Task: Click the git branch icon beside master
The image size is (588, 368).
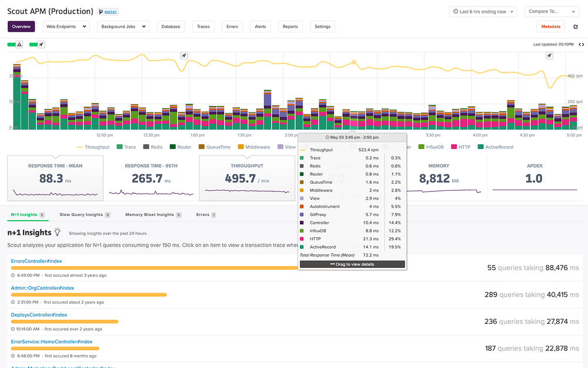Action: (x=101, y=12)
